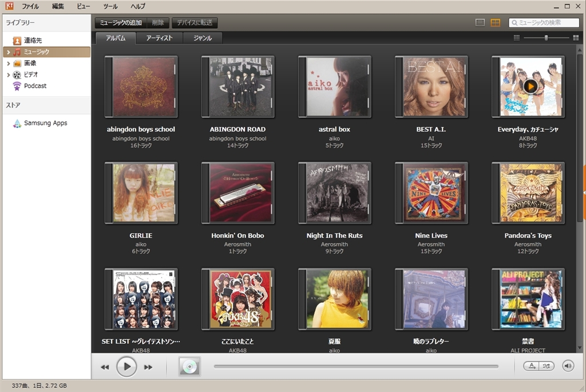Select the Pandora's Toys album cover

[x=528, y=193]
